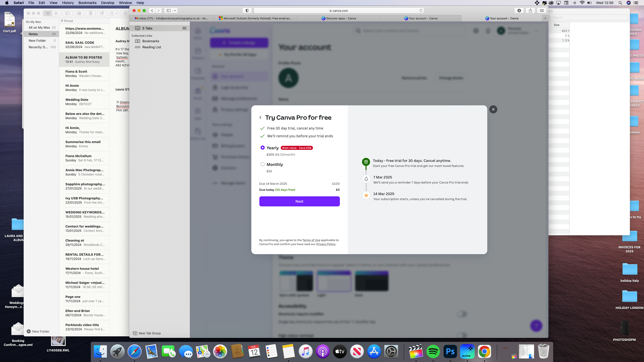
Task: Open Spotify from the Dock
Action: (x=433, y=351)
